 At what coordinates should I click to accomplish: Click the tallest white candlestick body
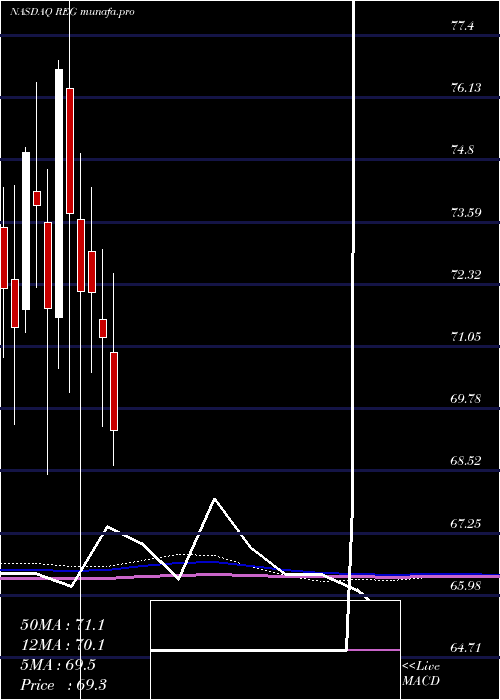59,193
